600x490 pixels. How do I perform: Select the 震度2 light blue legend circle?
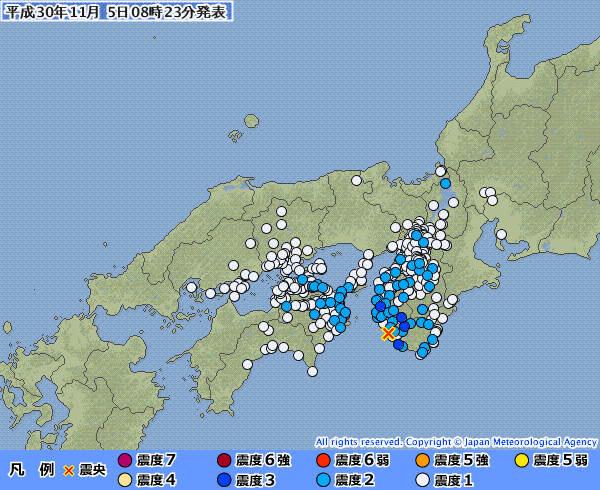[x=323, y=480]
